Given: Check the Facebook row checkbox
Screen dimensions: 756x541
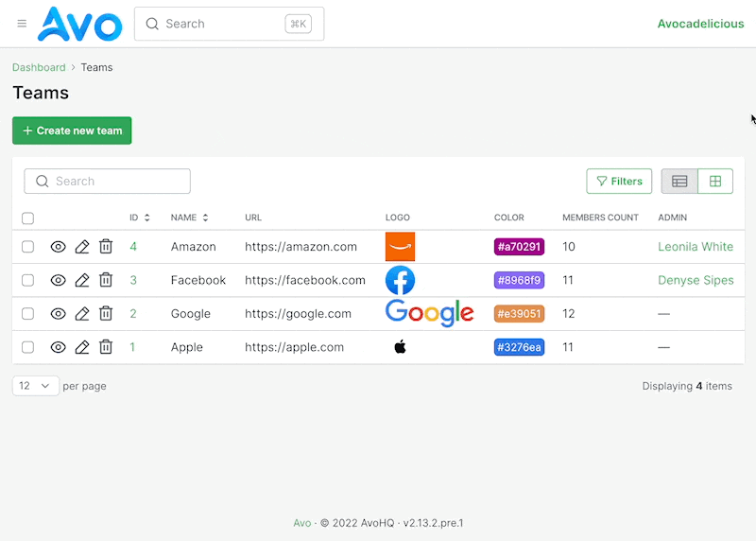Looking at the screenshot, I should click(28, 280).
